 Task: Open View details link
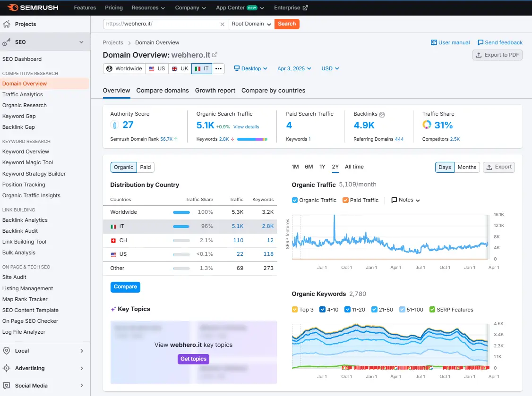point(246,127)
